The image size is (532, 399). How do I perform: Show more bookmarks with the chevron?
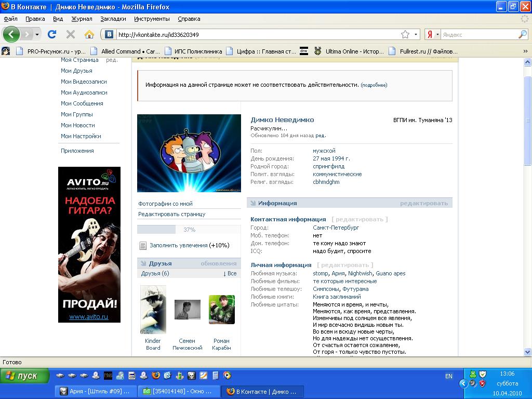point(525,51)
